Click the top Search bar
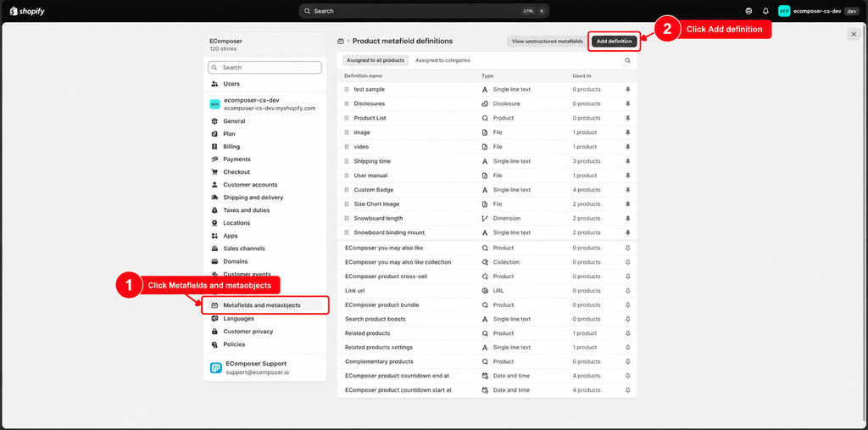The height and width of the screenshot is (430, 868). click(x=424, y=11)
